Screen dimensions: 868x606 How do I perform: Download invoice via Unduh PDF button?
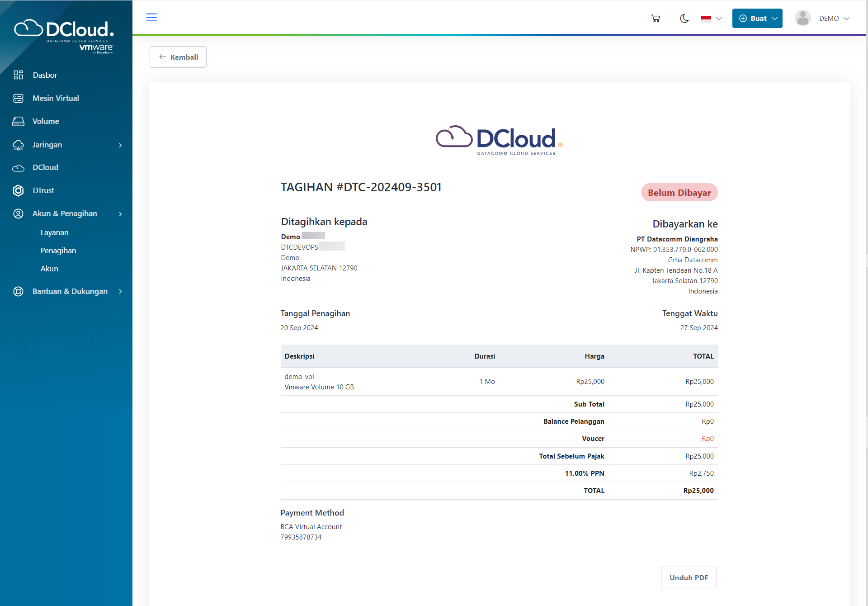click(689, 578)
